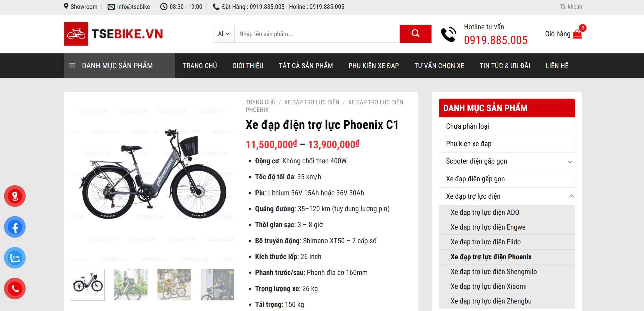Screen dimensions: 644x311
Task: Open the shopping cart bag icon
Action: point(577,34)
